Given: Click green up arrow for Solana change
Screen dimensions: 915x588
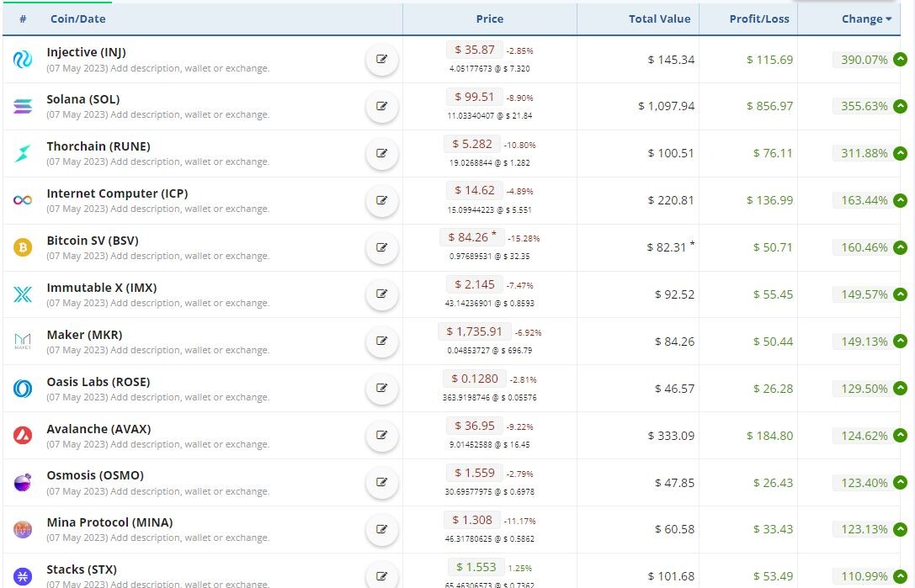Looking at the screenshot, I should point(901,106).
